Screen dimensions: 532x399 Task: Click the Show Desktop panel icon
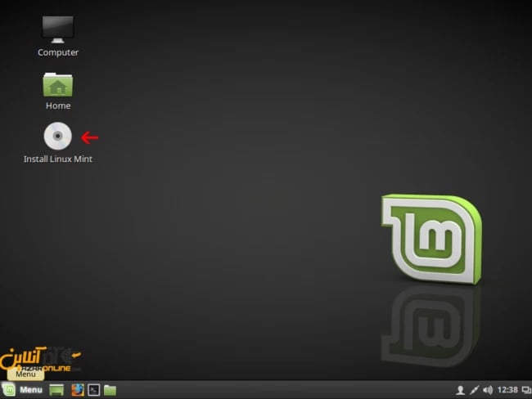[56, 390]
